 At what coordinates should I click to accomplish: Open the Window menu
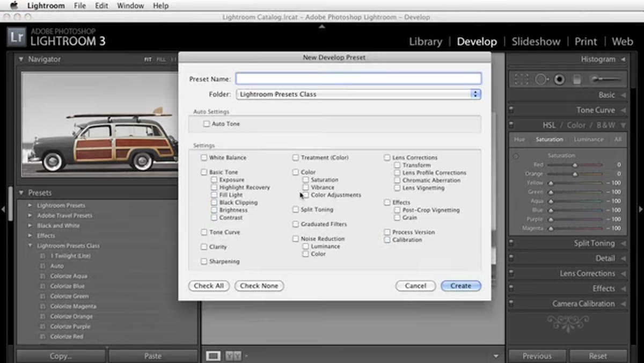point(130,6)
